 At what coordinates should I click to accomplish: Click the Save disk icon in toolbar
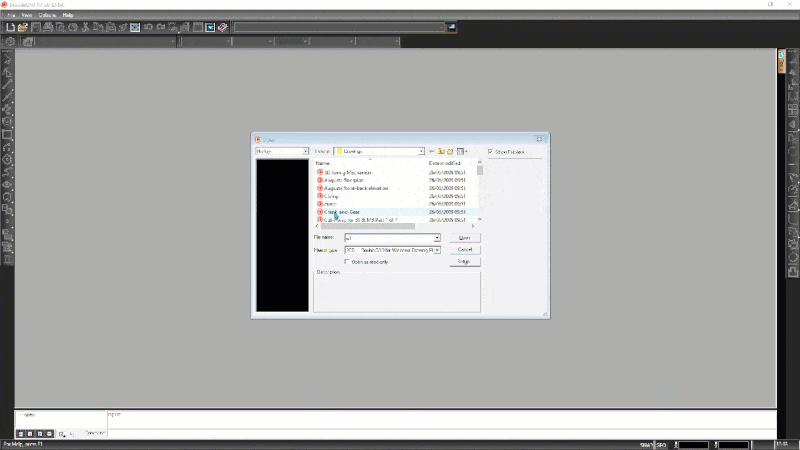[x=35, y=28]
